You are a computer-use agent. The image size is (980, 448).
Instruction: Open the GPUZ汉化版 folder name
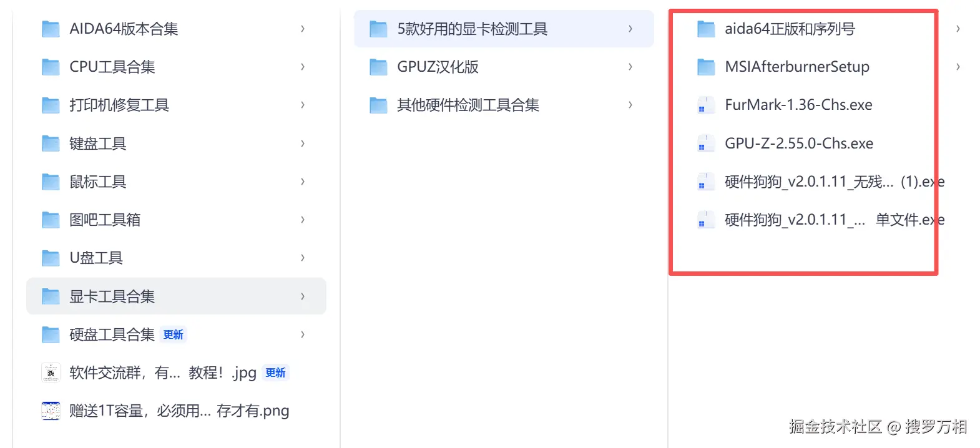click(x=438, y=67)
